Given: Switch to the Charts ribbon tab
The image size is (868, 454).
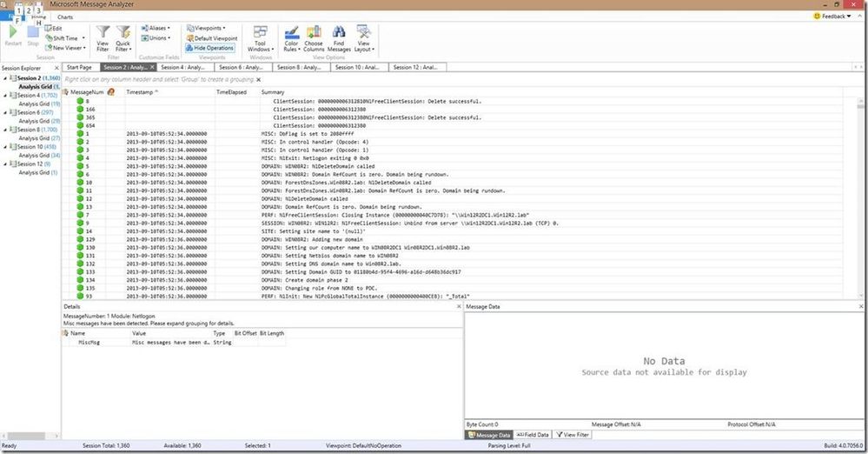Looking at the screenshot, I should tap(65, 17).
